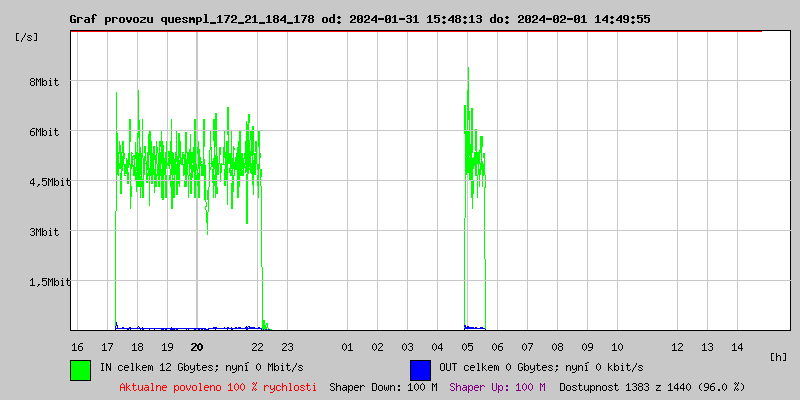Select the hour 05 marker on the time axis

(x=467, y=347)
